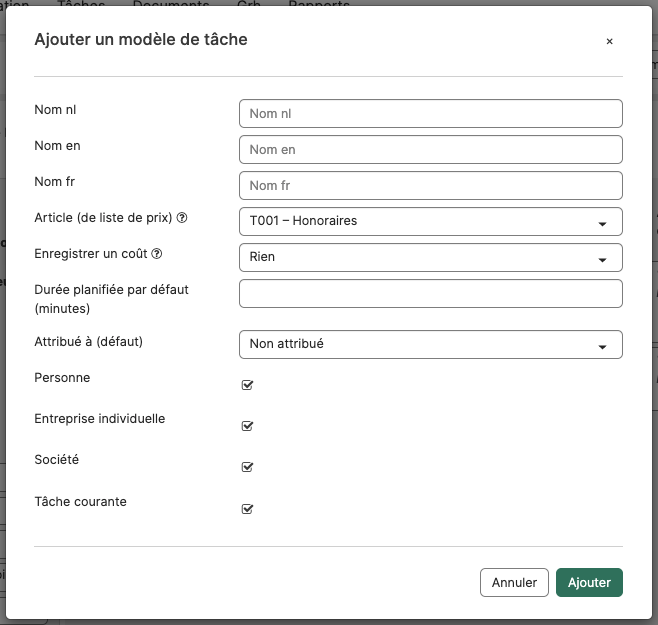The image size is (658, 625).
Task: Disable the Société checkbox
Action: tap(247, 466)
